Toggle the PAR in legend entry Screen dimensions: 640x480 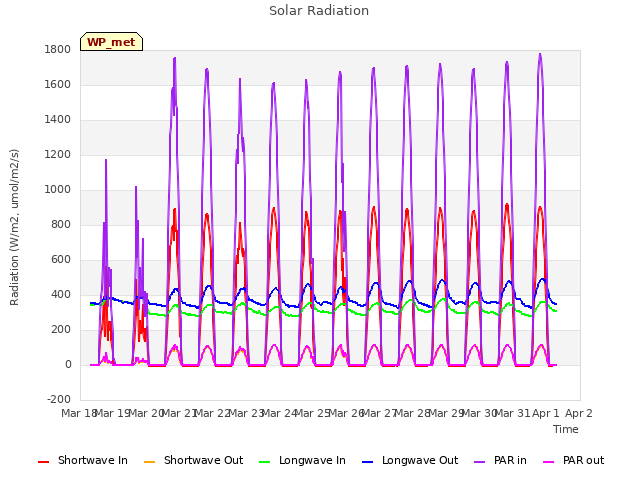click(x=500, y=460)
